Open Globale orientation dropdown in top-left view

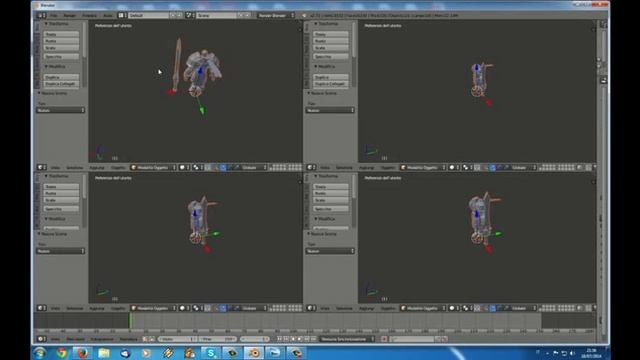254,167
